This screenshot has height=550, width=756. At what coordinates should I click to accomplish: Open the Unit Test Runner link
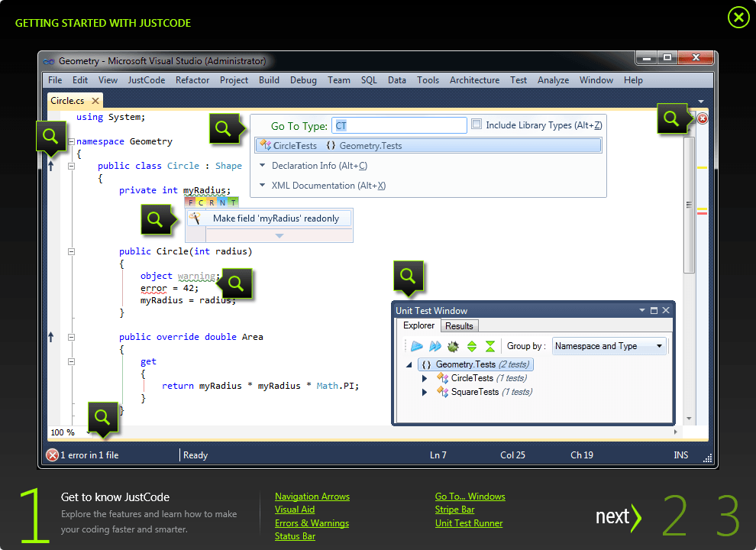(469, 523)
